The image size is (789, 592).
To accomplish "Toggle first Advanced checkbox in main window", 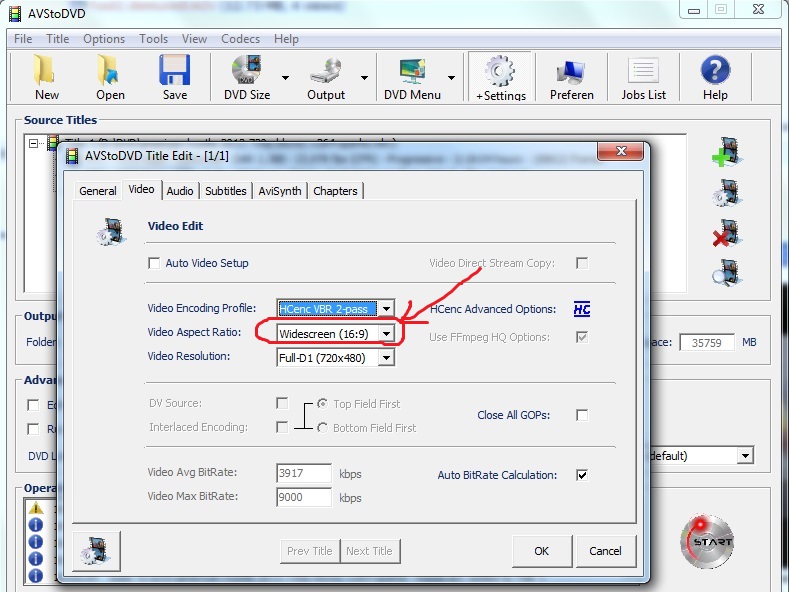I will [x=33, y=405].
